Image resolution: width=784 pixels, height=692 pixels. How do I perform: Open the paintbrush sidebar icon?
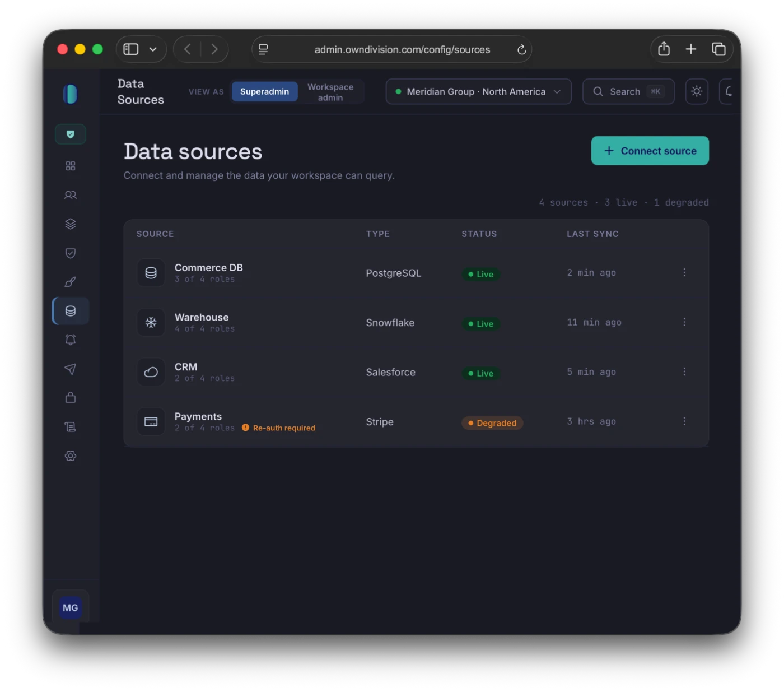click(x=71, y=282)
